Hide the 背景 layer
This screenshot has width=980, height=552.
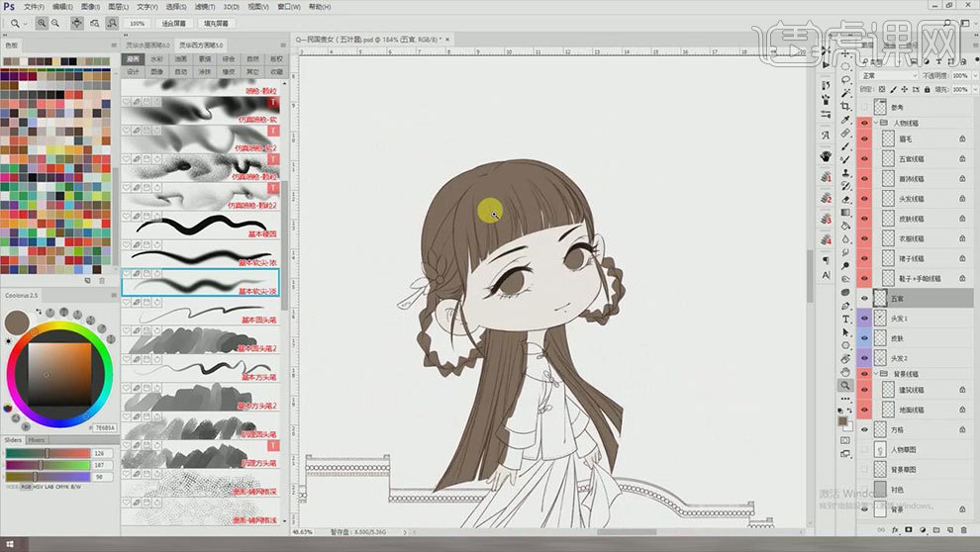coord(865,508)
